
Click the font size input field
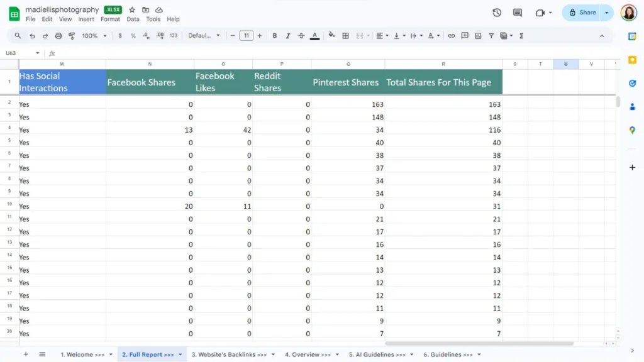pos(247,36)
